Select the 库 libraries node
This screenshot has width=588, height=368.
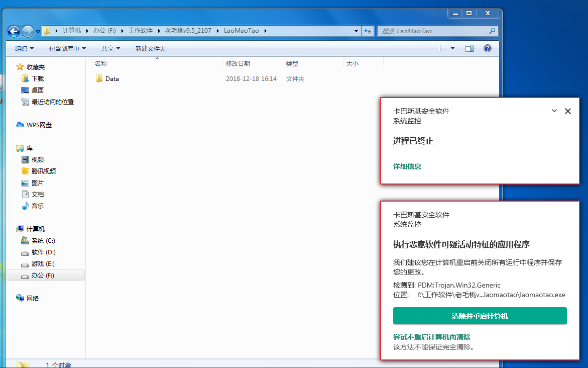(x=29, y=148)
